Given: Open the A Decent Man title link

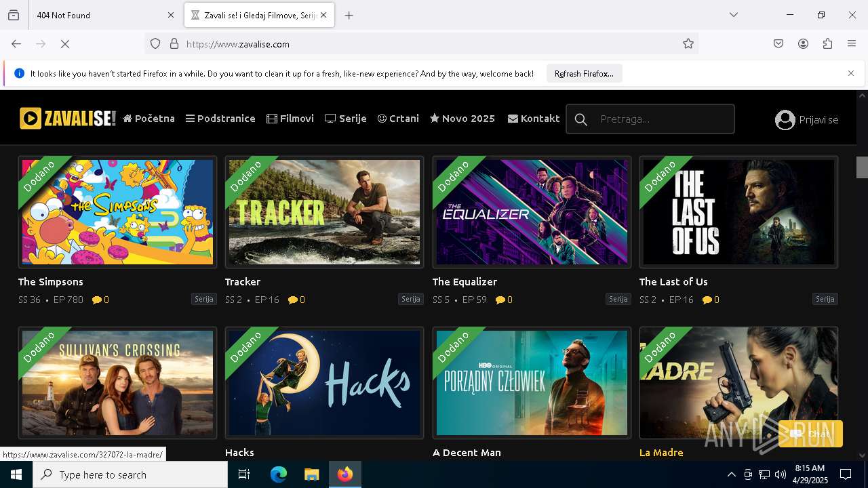Looking at the screenshot, I should [x=467, y=453].
